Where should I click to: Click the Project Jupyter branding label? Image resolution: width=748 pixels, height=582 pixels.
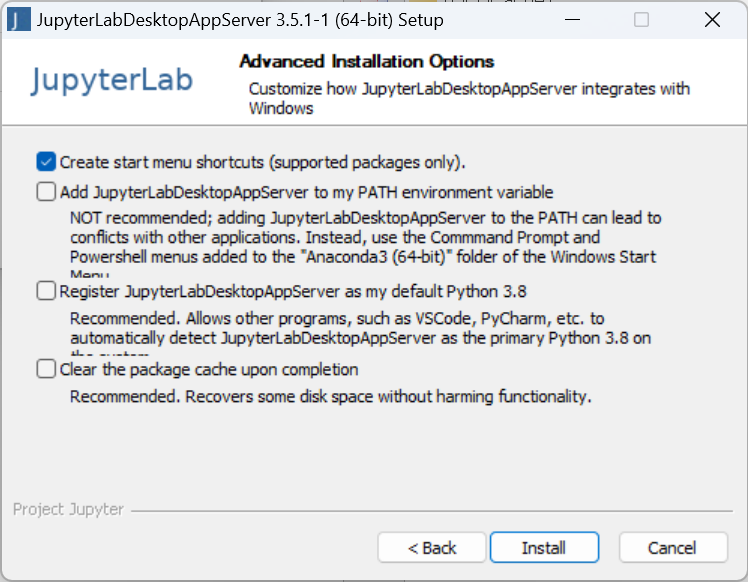point(68,509)
